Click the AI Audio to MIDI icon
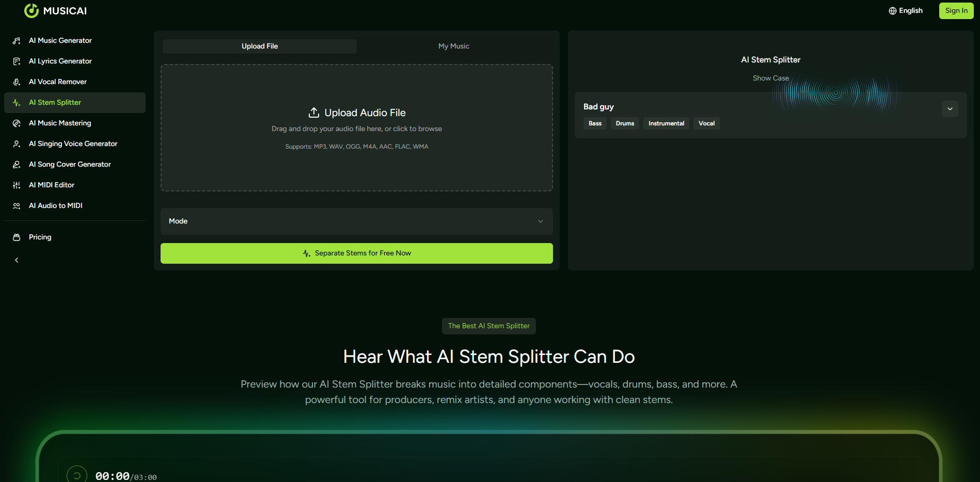Viewport: 980px width, 482px height. pos(17,206)
